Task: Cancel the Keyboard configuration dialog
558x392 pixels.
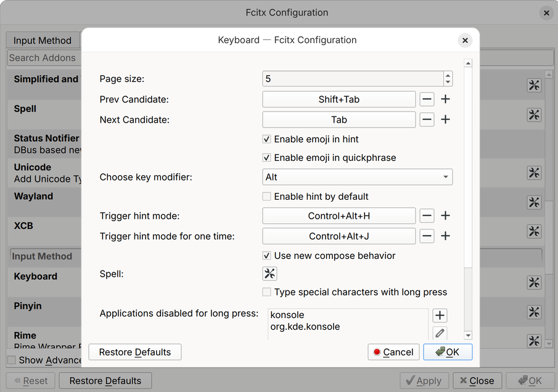Action: [393, 352]
